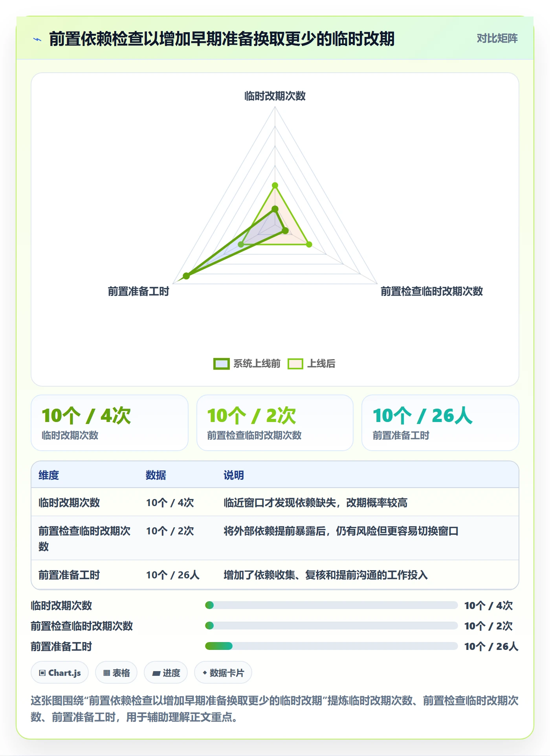The image size is (550, 756).
Task: Select the 10个 / 4次 data card
Action: (110, 423)
